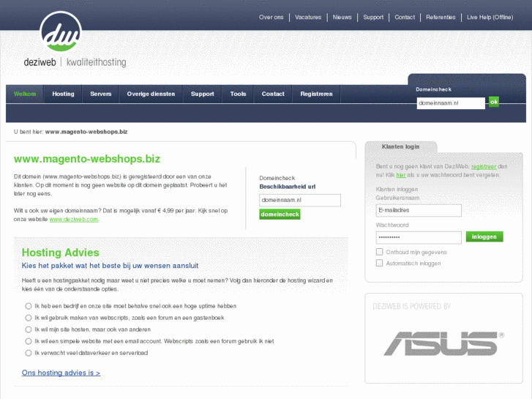Enable Automatisch inloggen checkbox
The width and height of the screenshot is (532, 399).
[379, 263]
